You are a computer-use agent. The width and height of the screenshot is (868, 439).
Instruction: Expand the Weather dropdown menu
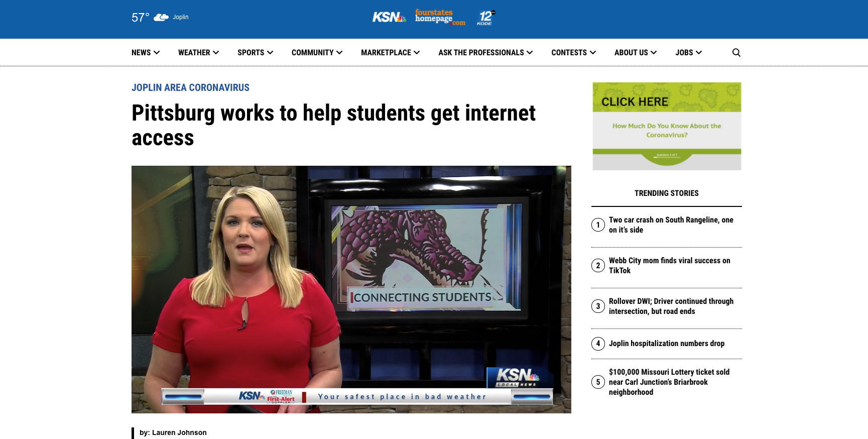(x=198, y=53)
